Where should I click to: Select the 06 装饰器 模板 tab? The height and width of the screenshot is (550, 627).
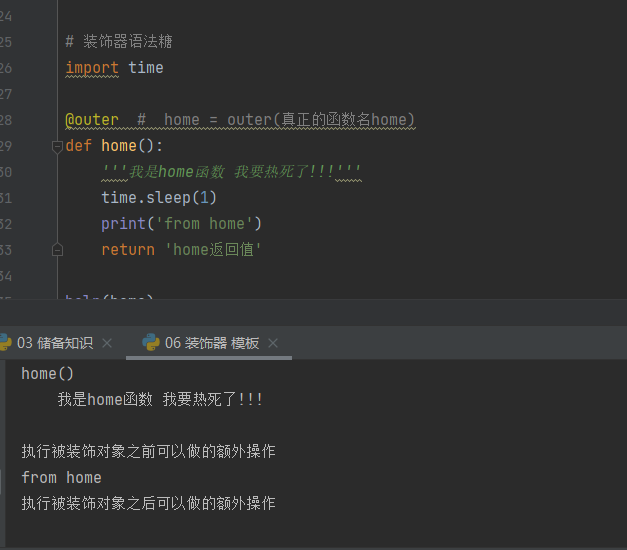(x=212, y=343)
